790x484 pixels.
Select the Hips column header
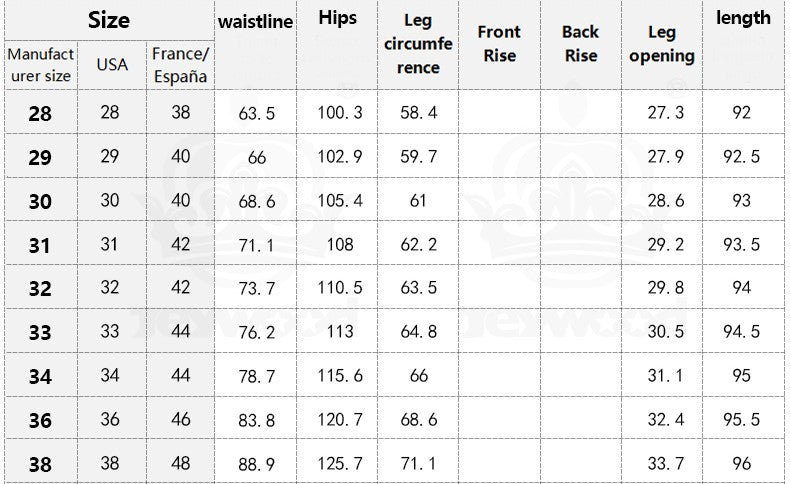(338, 18)
